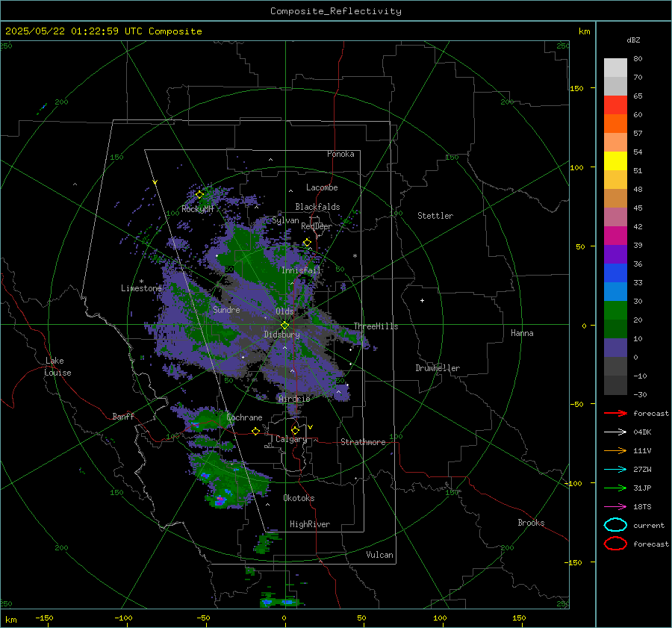Click the Airdrie city label

point(294,399)
